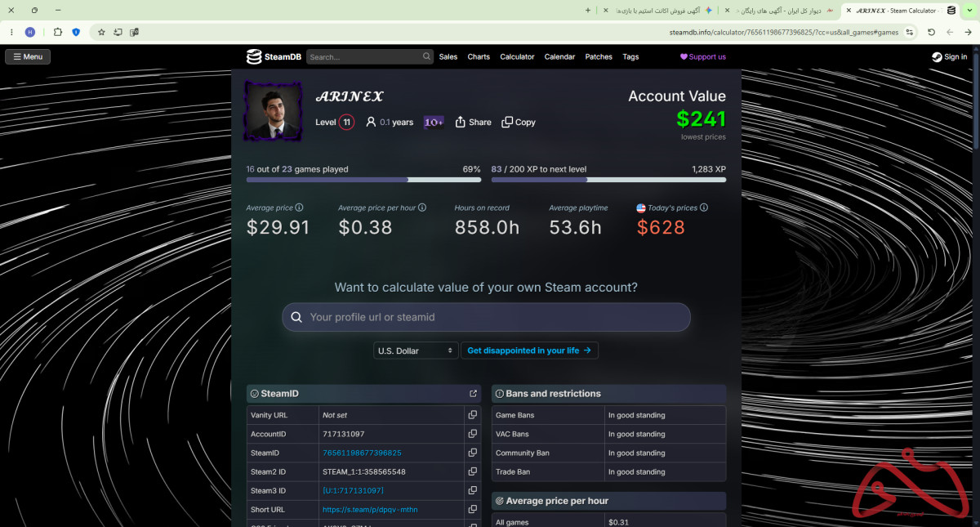980x527 pixels.
Task: Click the blue shield extension icon
Action: click(76, 32)
